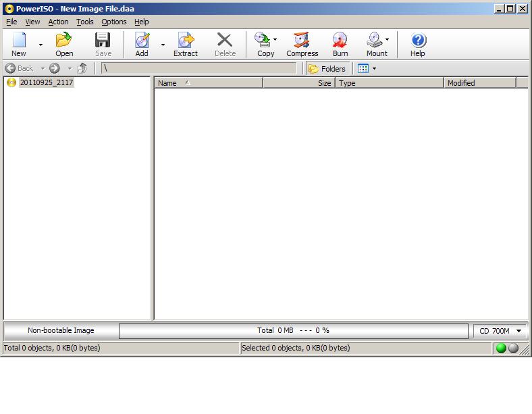
Task: Open the Tools menu
Action: (x=85, y=22)
